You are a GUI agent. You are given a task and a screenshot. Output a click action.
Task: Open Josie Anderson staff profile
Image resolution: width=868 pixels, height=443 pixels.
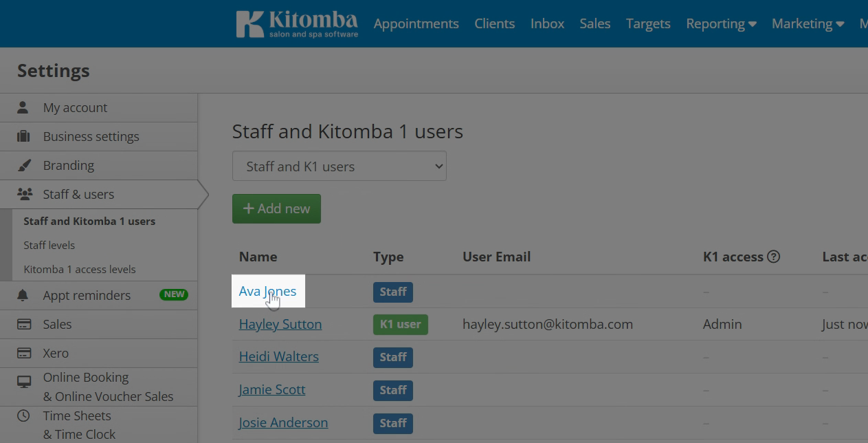pyautogui.click(x=283, y=422)
